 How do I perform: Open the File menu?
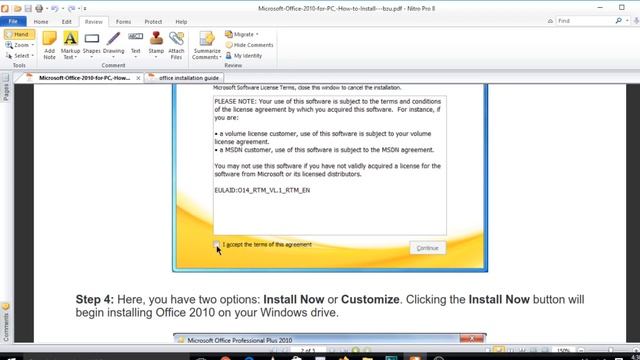pos(13,21)
